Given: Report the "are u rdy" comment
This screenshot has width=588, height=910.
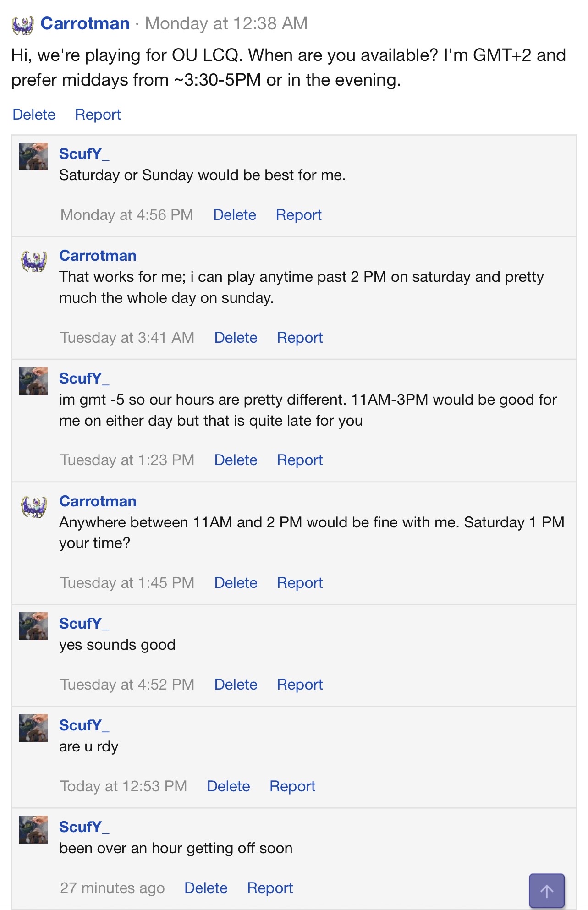Looking at the screenshot, I should coord(292,786).
